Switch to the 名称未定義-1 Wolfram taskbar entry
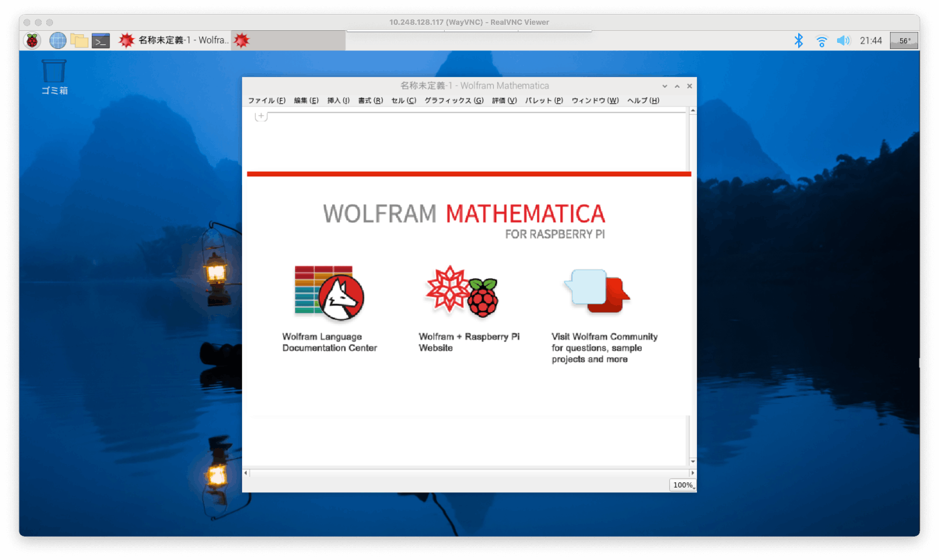 tap(174, 41)
